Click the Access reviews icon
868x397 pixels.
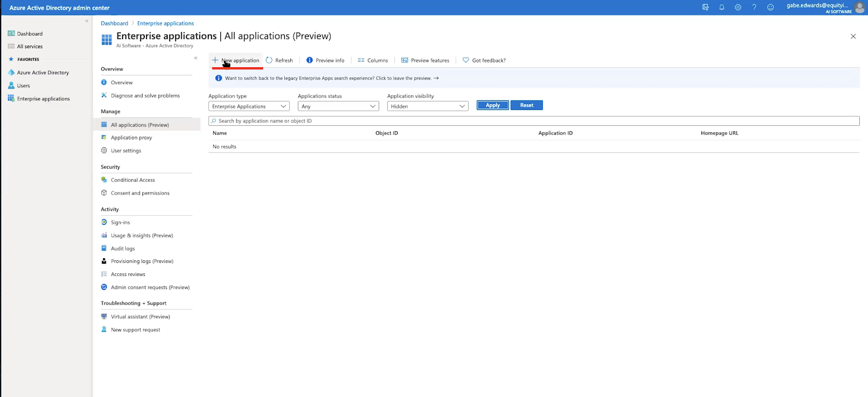(104, 274)
